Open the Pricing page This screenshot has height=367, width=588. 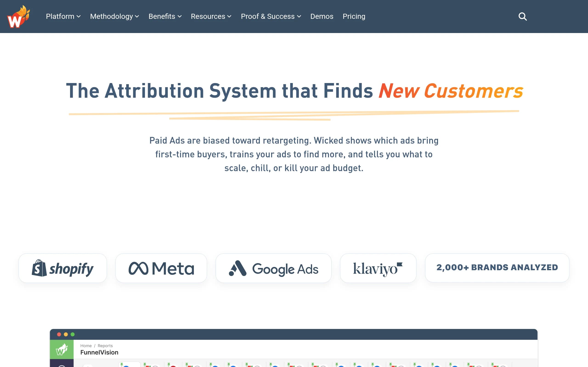pos(354,16)
